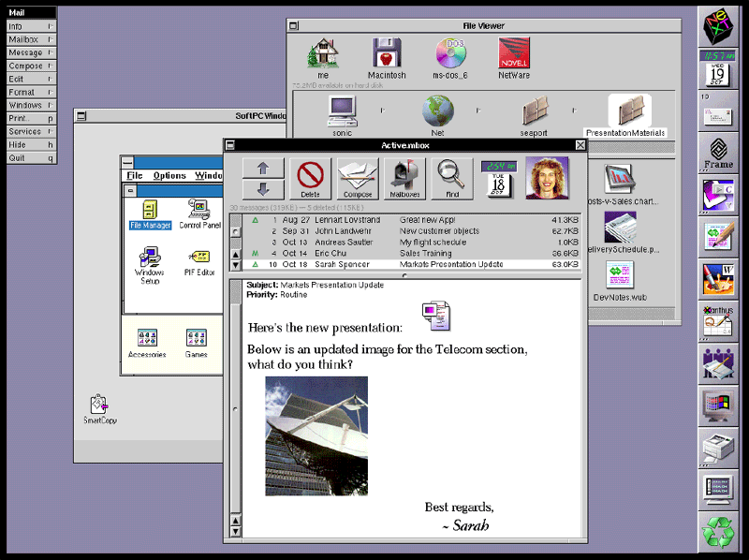Open the PresentationMaterials folder

click(627, 114)
